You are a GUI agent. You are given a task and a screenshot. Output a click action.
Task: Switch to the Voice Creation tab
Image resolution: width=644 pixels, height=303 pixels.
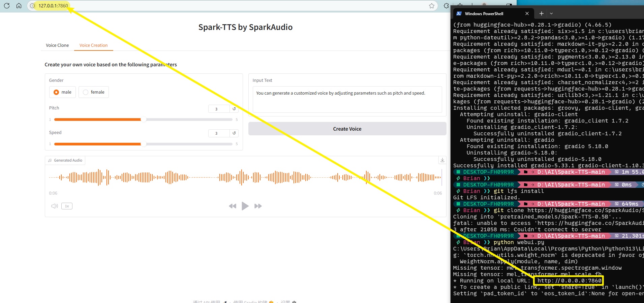[x=93, y=45]
